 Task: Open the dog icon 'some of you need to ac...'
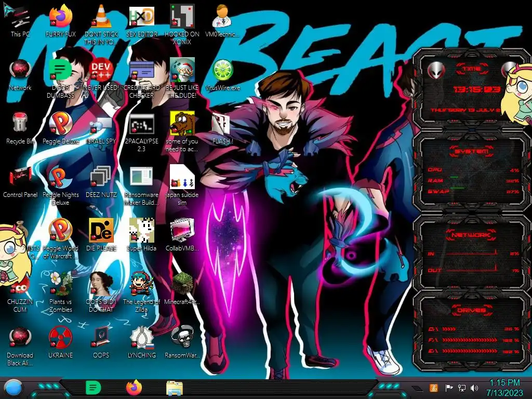pos(182,132)
